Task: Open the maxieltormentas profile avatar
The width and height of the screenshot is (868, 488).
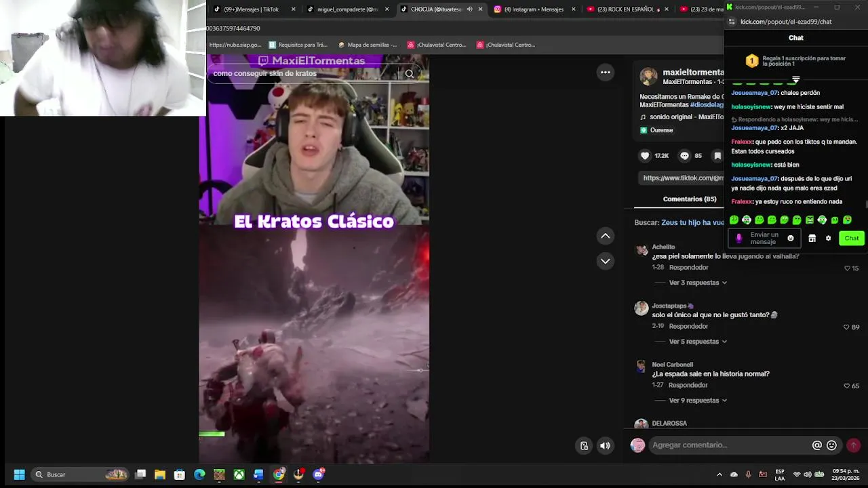Action: (x=648, y=76)
